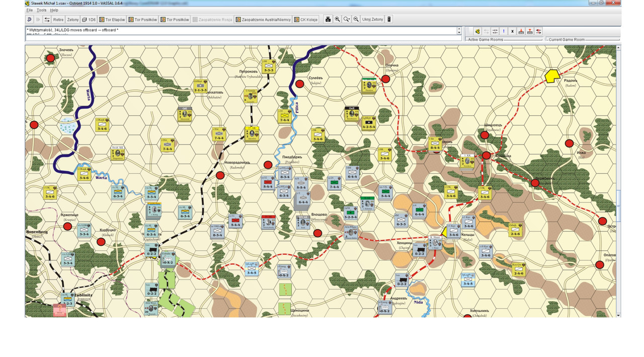644x357 pixels.
Task: Open the Tor Etapów chart
Action: click(x=112, y=20)
